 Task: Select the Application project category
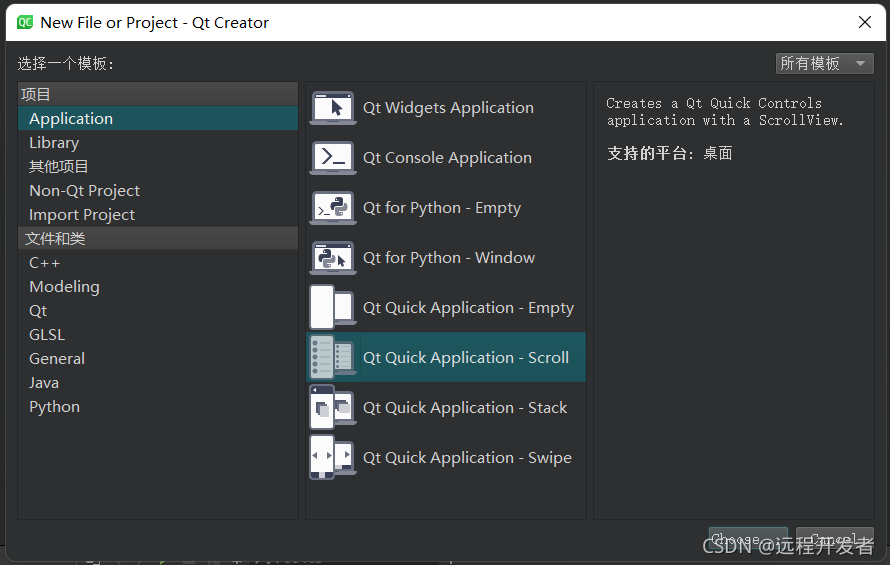[x=158, y=118]
